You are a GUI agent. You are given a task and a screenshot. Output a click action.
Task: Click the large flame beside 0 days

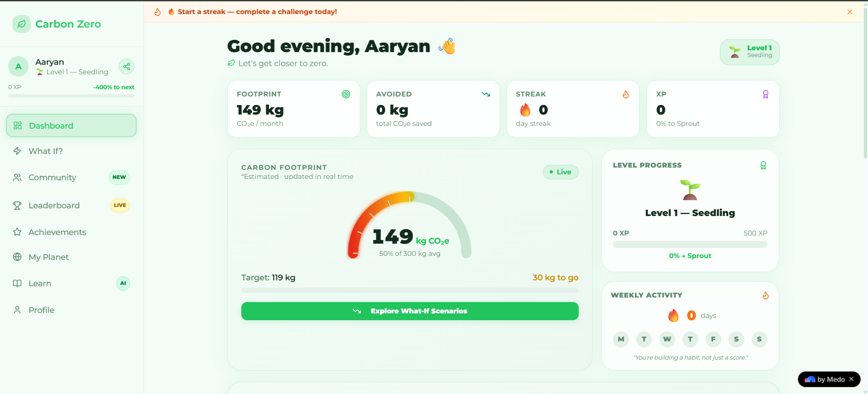point(673,315)
